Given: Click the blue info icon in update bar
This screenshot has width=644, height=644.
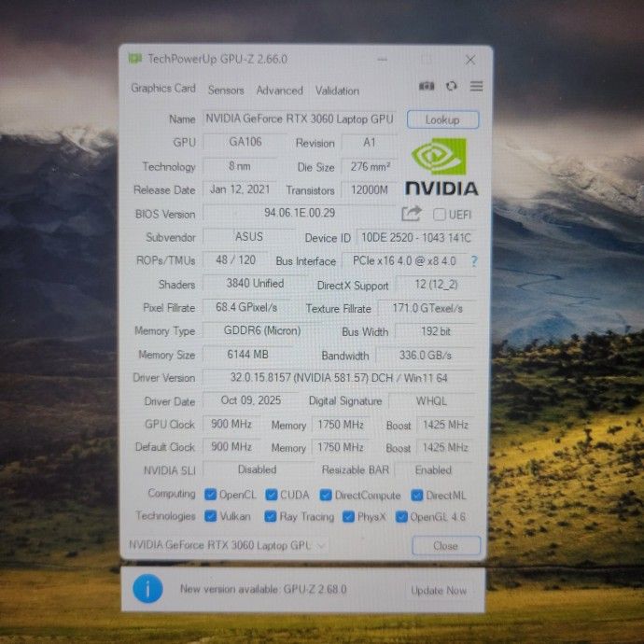Looking at the screenshot, I should (x=147, y=589).
